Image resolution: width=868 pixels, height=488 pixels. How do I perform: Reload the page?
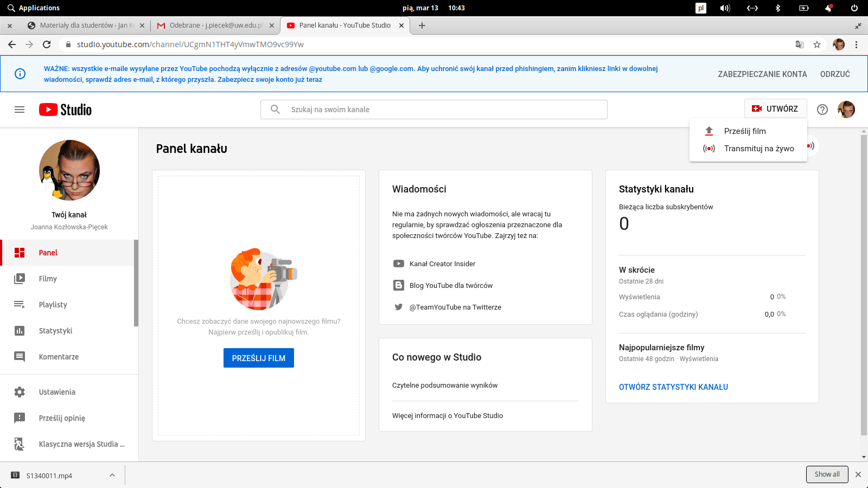pyautogui.click(x=47, y=44)
